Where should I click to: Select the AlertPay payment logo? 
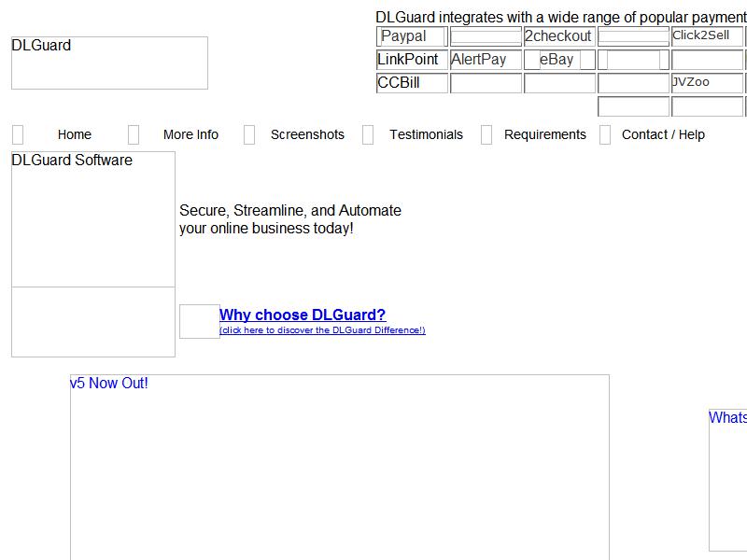(x=486, y=60)
